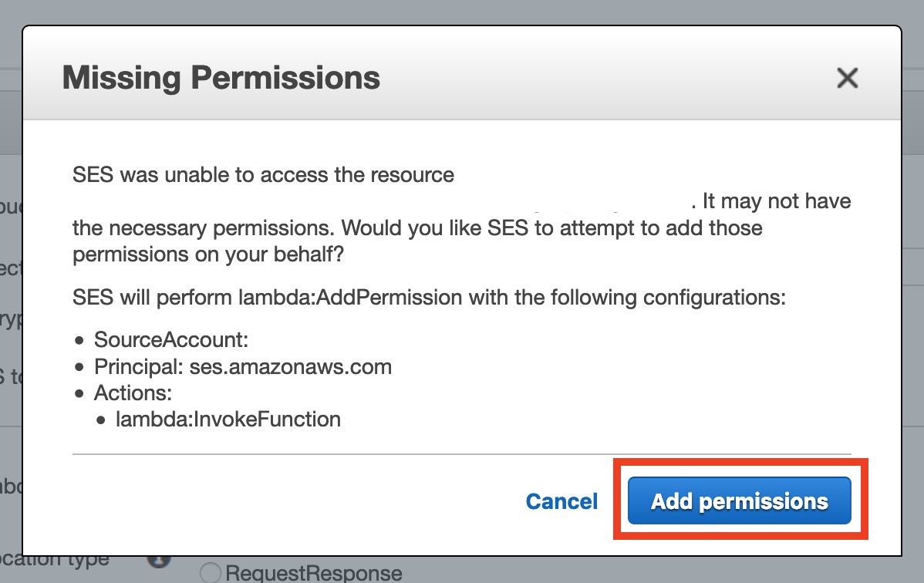This screenshot has width=924, height=583.
Task: Click the partially hidden invocation type label
Action: click(54, 560)
